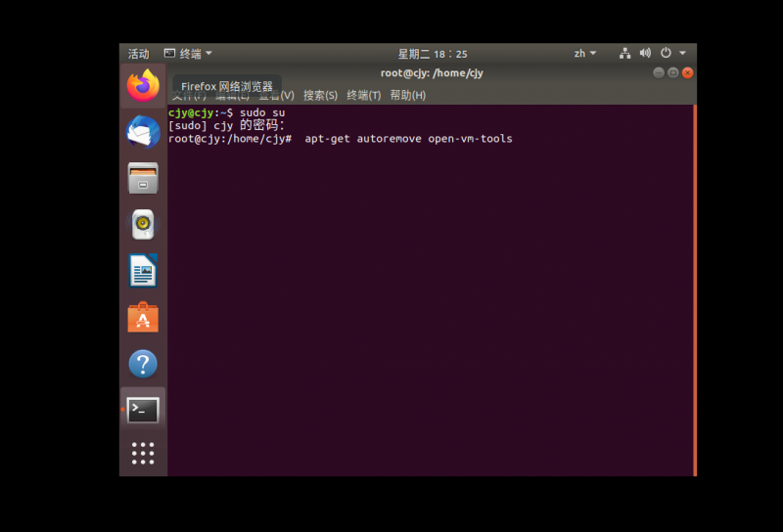Screen dimensions: 783x532
Task: Open the 终端(T) menu
Action: coord(364,95)
